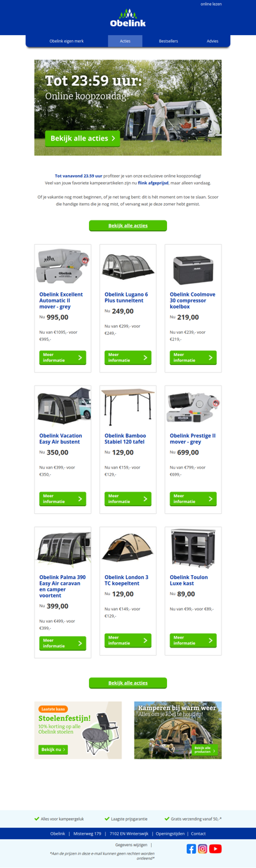
Task: Open the Acties tab
Action: pyautogui.click(x=125, y=41)
